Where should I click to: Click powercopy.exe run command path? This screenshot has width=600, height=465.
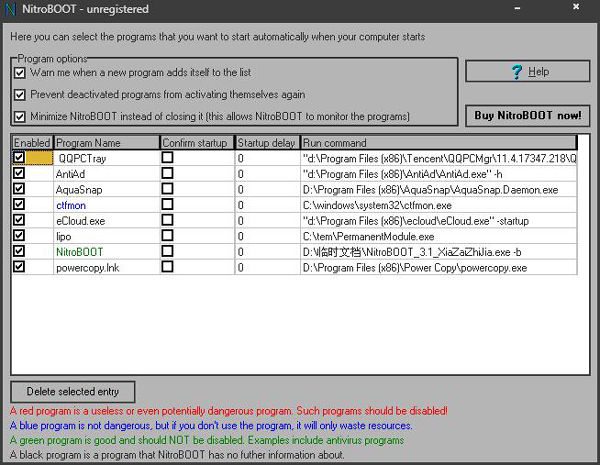(x=415, y=268)
